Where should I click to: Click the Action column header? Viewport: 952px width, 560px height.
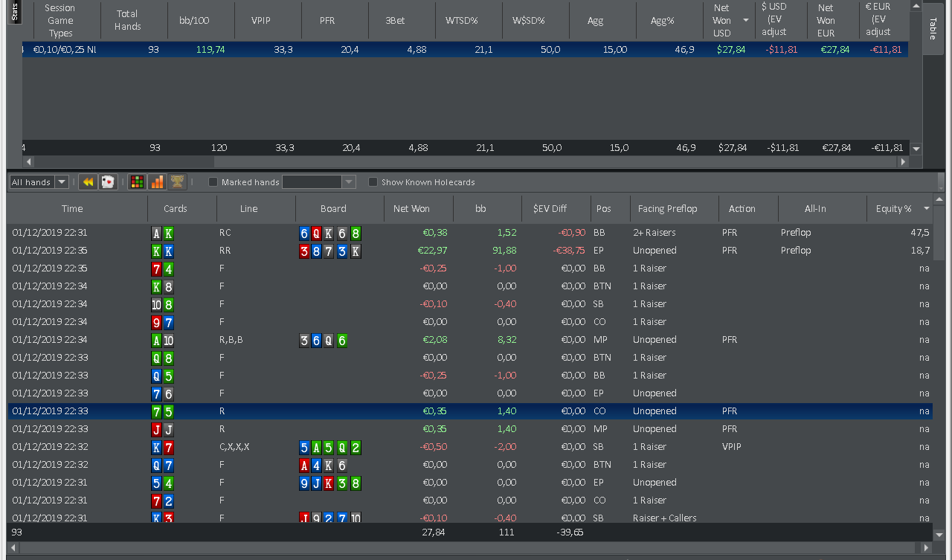(742, 208)
